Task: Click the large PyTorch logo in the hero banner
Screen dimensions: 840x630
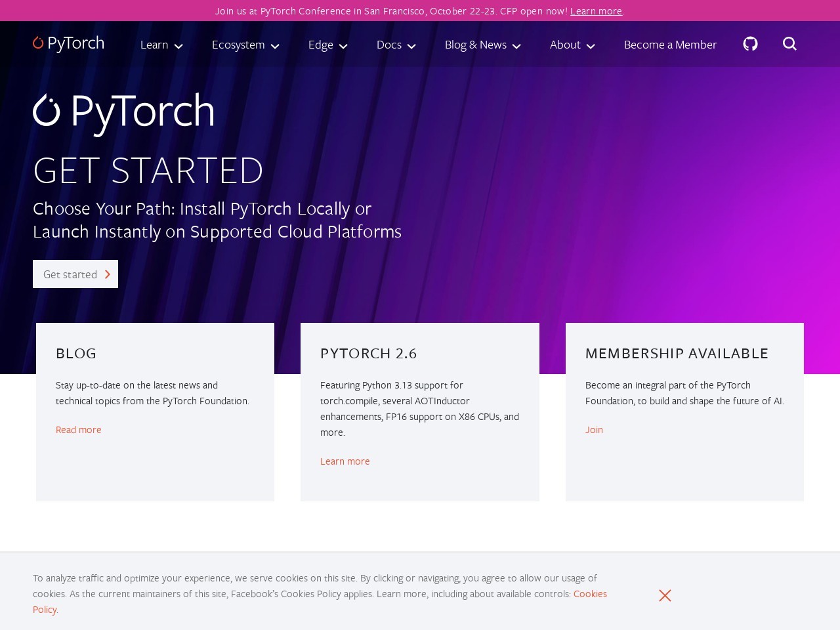Action: pyautogui.click(x=123, y=110)
